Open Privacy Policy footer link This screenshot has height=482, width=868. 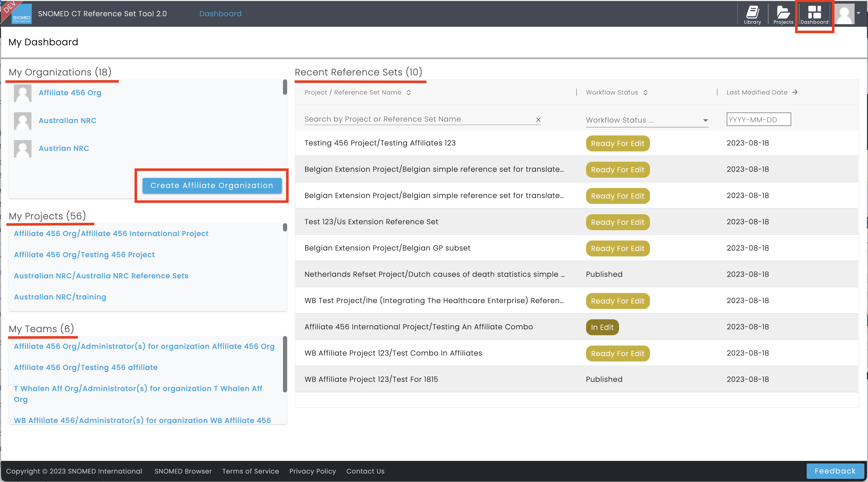(312, 471)
